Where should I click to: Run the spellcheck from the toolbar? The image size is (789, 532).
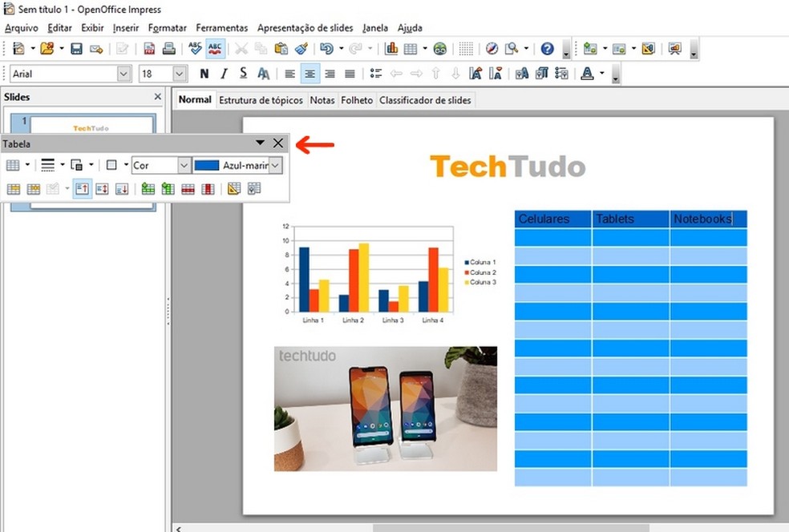tap(195, 48)
